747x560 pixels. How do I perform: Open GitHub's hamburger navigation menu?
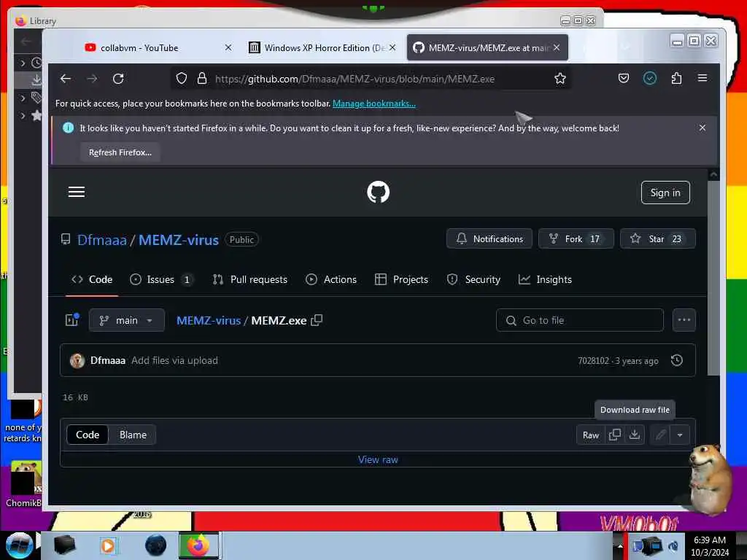click(76, 192)
